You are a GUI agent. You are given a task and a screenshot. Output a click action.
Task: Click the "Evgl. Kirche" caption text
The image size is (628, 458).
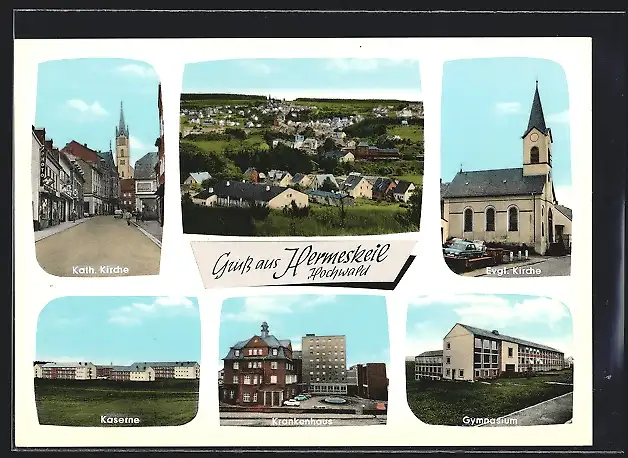tap(513, 270)
